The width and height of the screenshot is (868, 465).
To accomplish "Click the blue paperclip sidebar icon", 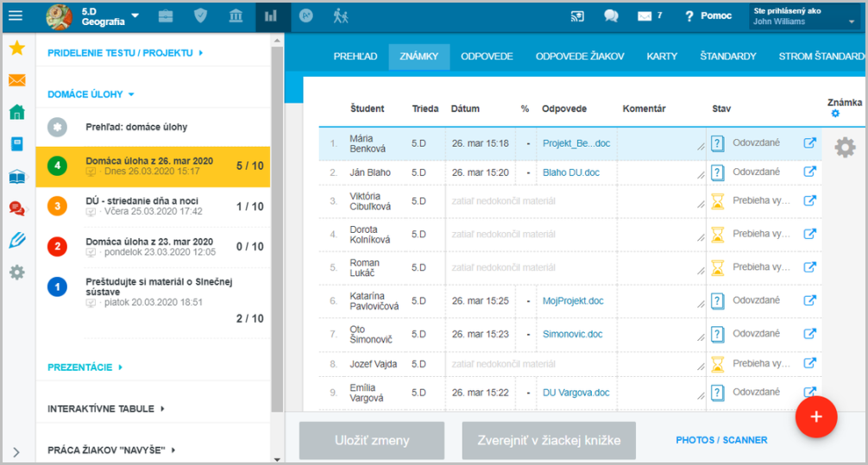I will click(17, 240).
